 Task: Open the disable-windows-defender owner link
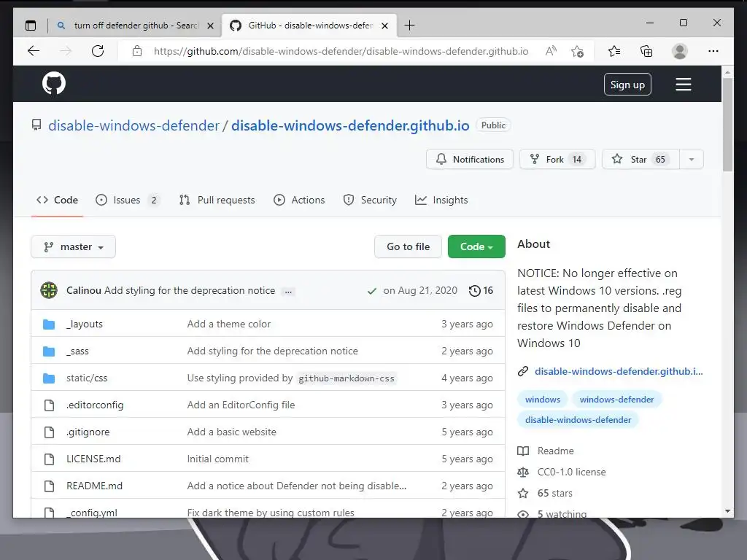tap(134, 125)
